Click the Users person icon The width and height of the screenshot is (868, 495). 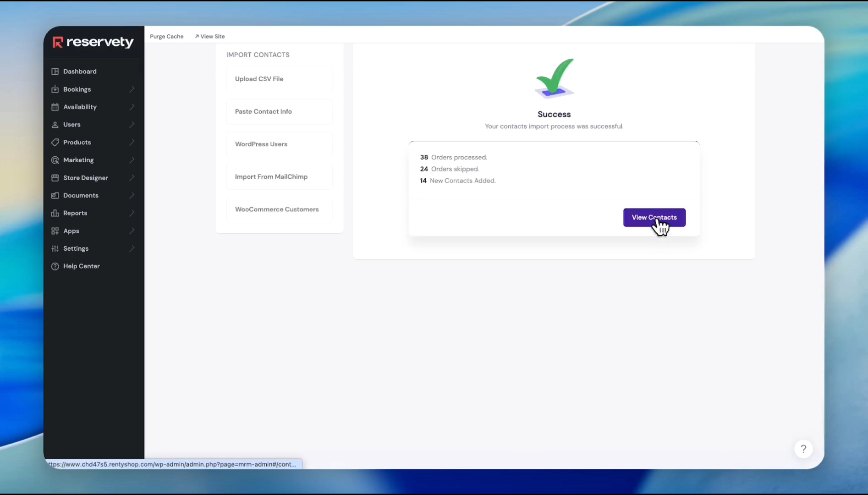coord(55,125)
